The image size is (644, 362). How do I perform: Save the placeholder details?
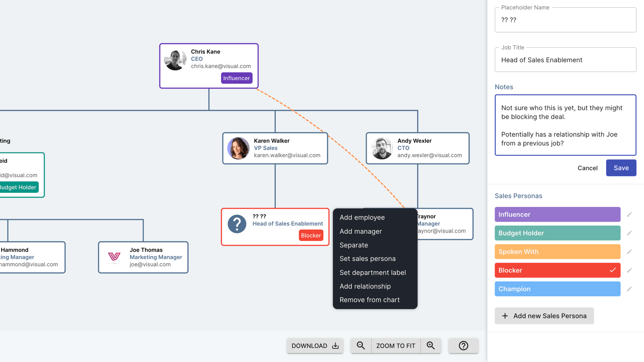point(621,168)
